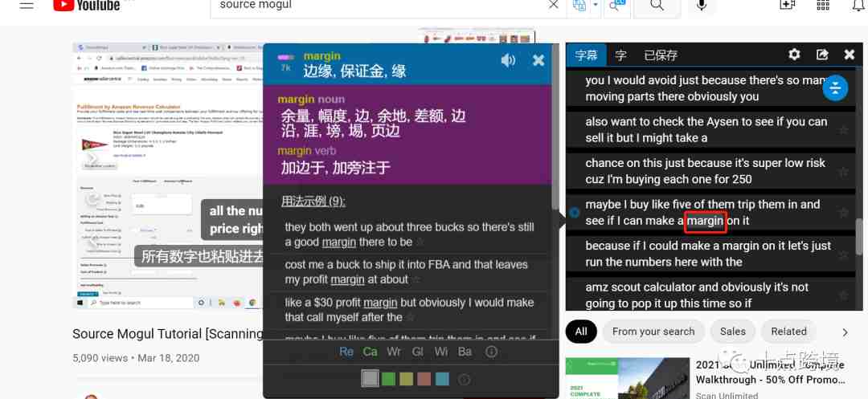Start voice search with the microphone
Image resolution: width=868 pixels, height=399 pixels.
coord(702,6)
